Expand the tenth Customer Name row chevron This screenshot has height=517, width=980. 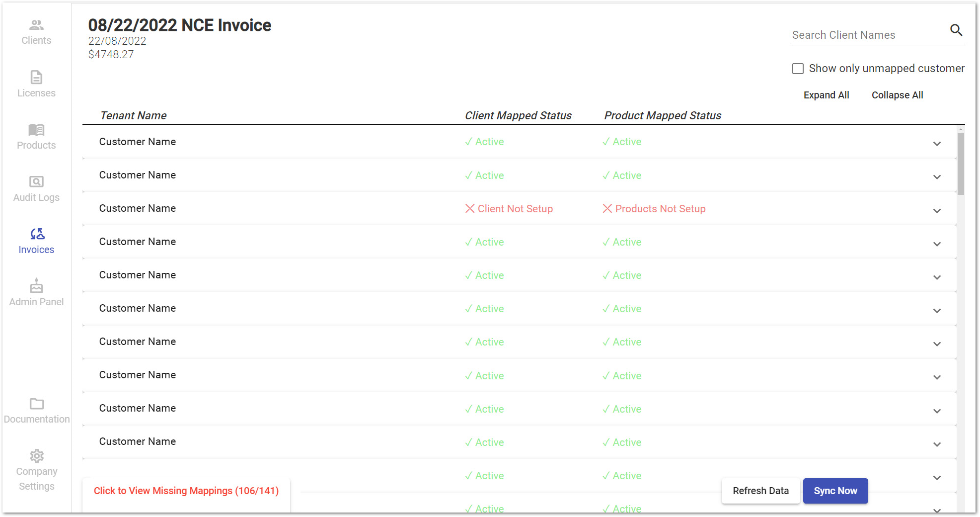click(937, 444)
